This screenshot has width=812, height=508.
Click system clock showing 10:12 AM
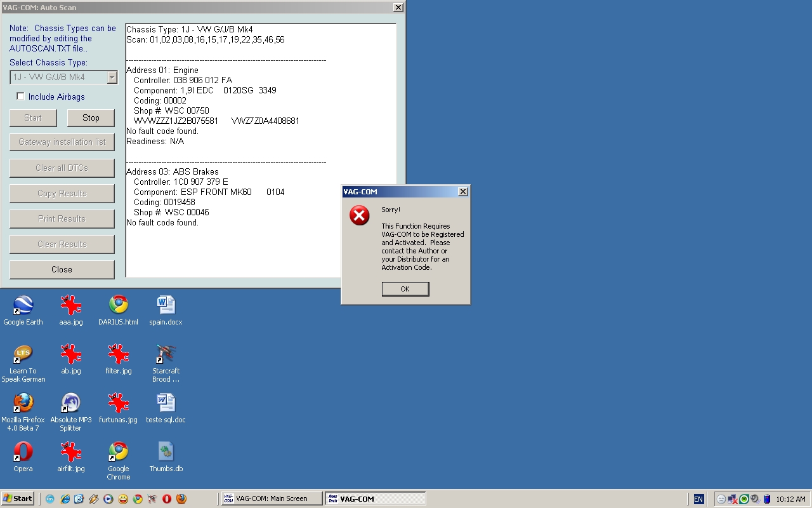tap(790, 499)
